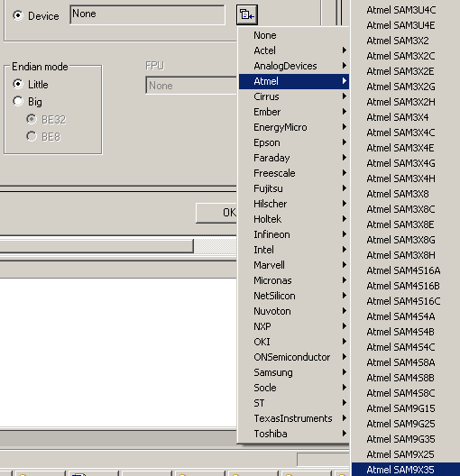Select device Atmel SAM3X8E
460x476 pixels.
pos(406,224)
